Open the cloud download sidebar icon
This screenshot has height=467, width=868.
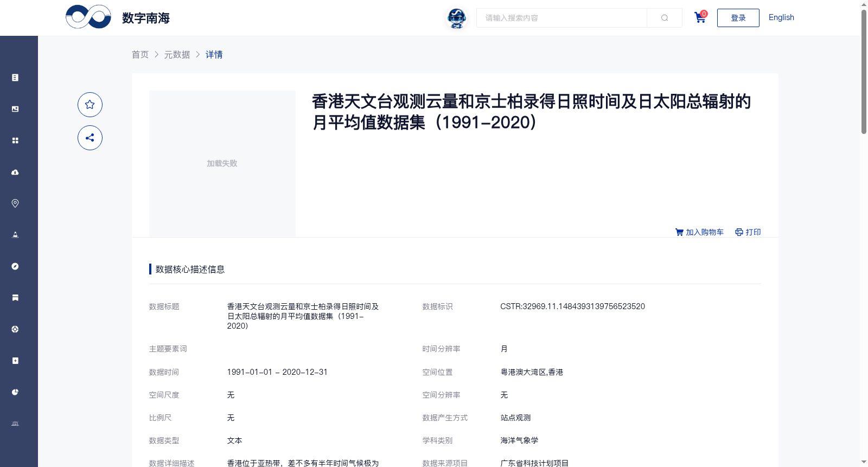(15, 172)
